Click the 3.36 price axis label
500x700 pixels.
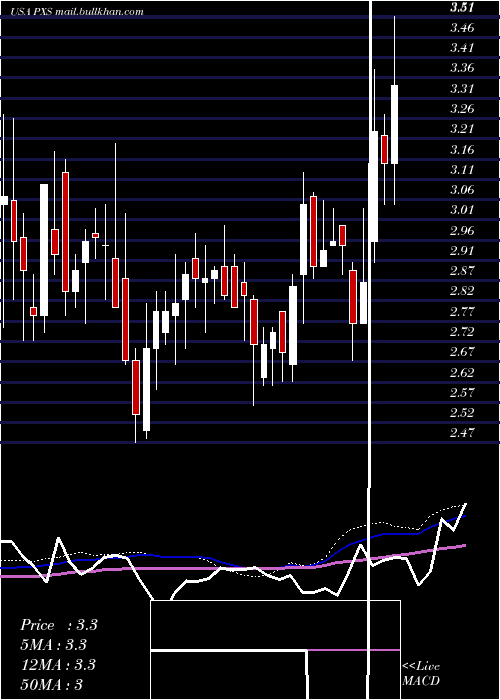coord(462,68)
